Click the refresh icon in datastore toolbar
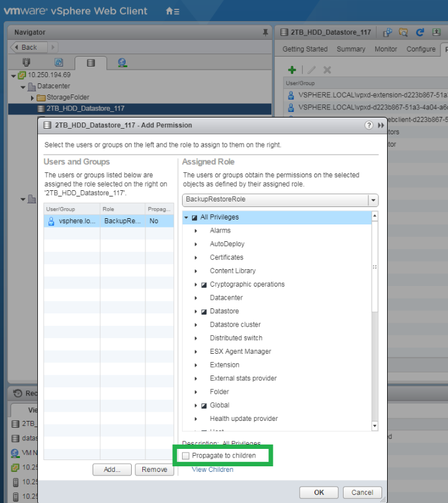This screenshot has height=503, width=448. (x=419, y=32)
